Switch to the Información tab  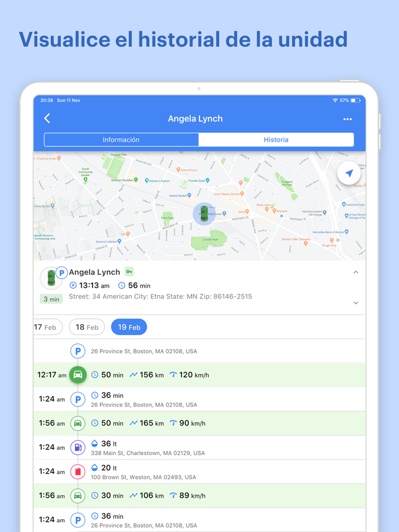(x=121, y=139)
